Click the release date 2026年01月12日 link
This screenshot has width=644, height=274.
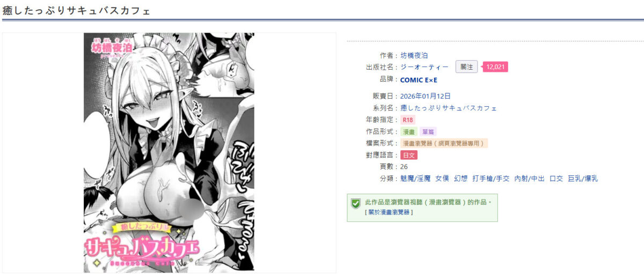coord(426,96)
